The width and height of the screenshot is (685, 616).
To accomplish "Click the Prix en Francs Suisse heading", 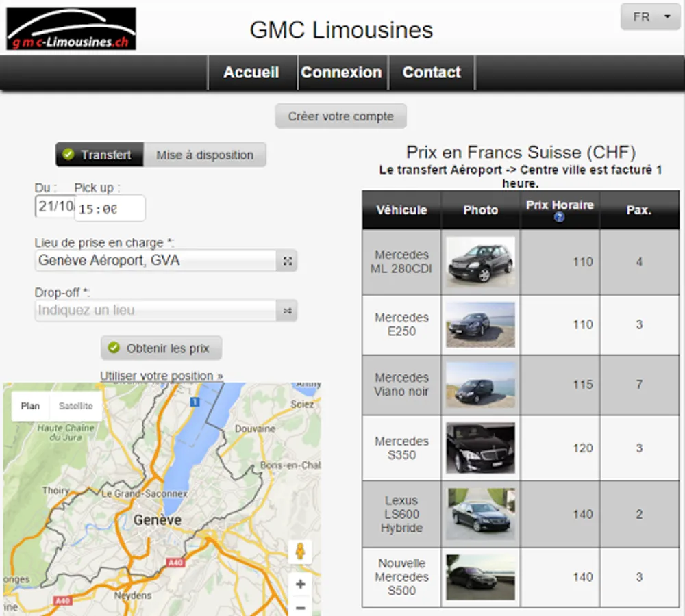I will [x=521, y=153].
